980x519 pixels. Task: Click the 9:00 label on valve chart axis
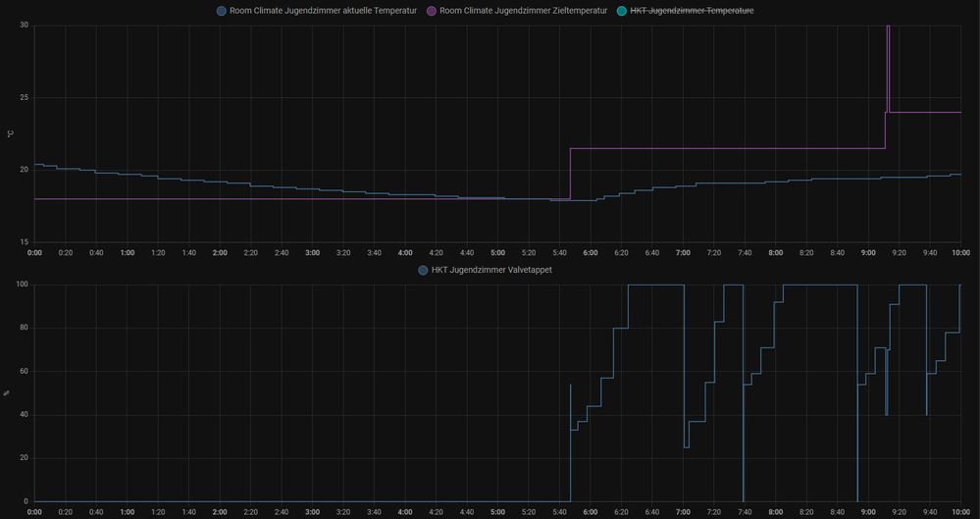(x=868, y=512)
